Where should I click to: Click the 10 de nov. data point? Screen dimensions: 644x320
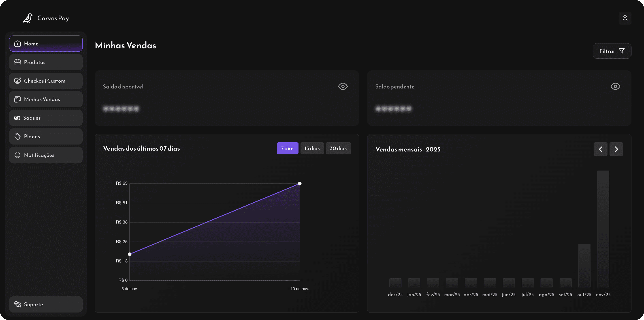click(299, 184)
